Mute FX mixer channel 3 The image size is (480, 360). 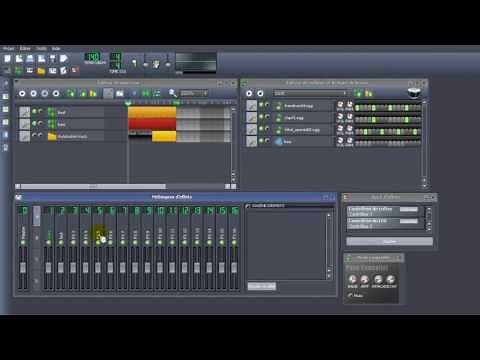coord(73,242)
